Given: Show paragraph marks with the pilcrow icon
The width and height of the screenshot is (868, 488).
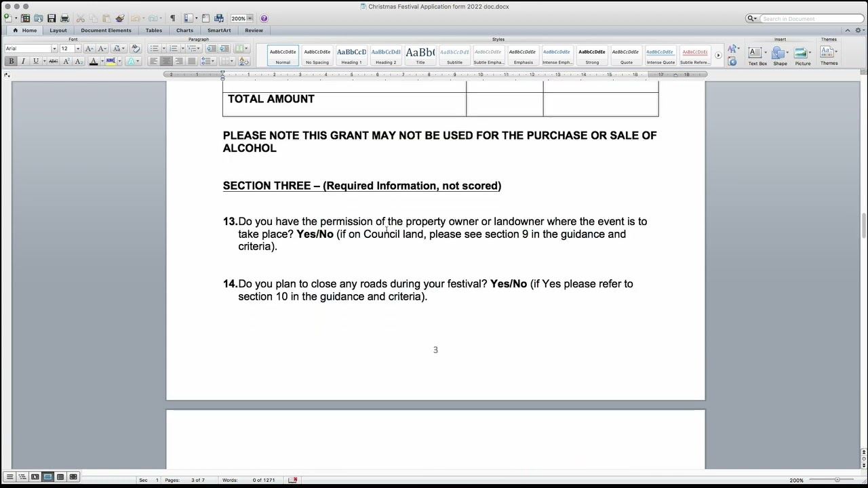Looking at the screenshot, I should (x=172, y=18).
